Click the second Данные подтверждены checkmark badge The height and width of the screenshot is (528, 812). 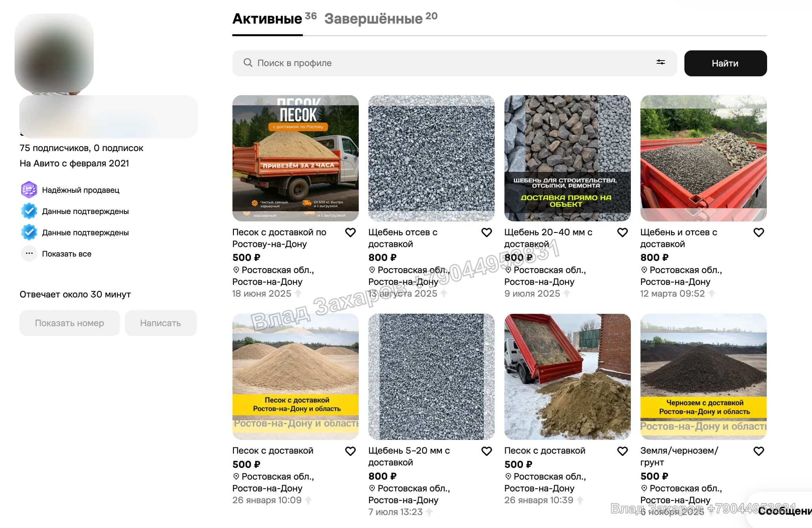point(29,233)
